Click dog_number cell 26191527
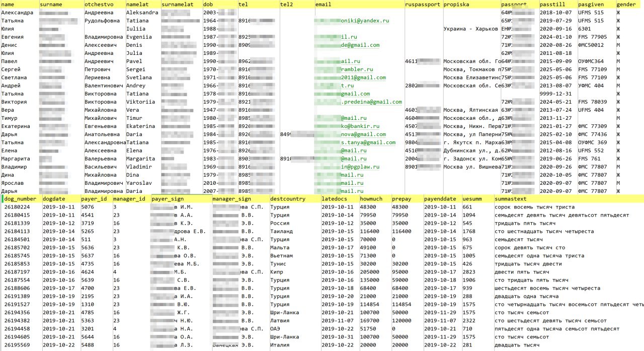The image size is (644, 351). [x=17, y=304]
